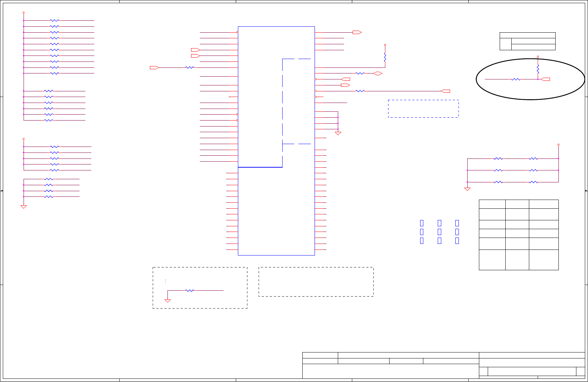The height and width of the screenshot is (382, 588).
Task: Select the resistor inside the bottom-left dashed box
Action: tap(190, 291)
